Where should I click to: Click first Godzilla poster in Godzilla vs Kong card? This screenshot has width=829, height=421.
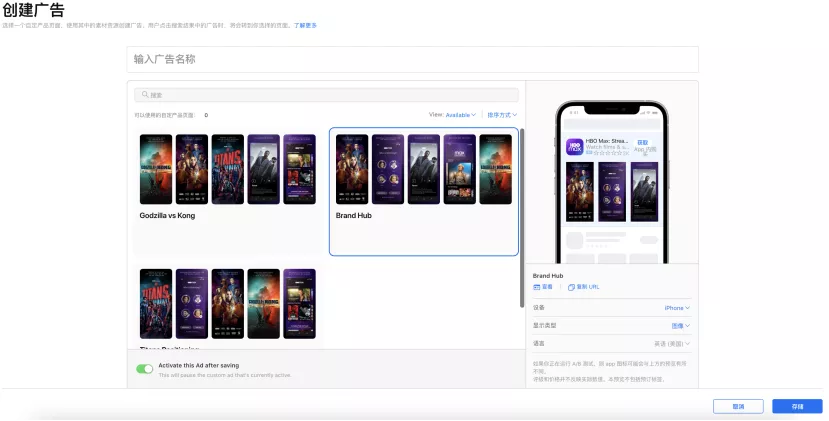156,169
